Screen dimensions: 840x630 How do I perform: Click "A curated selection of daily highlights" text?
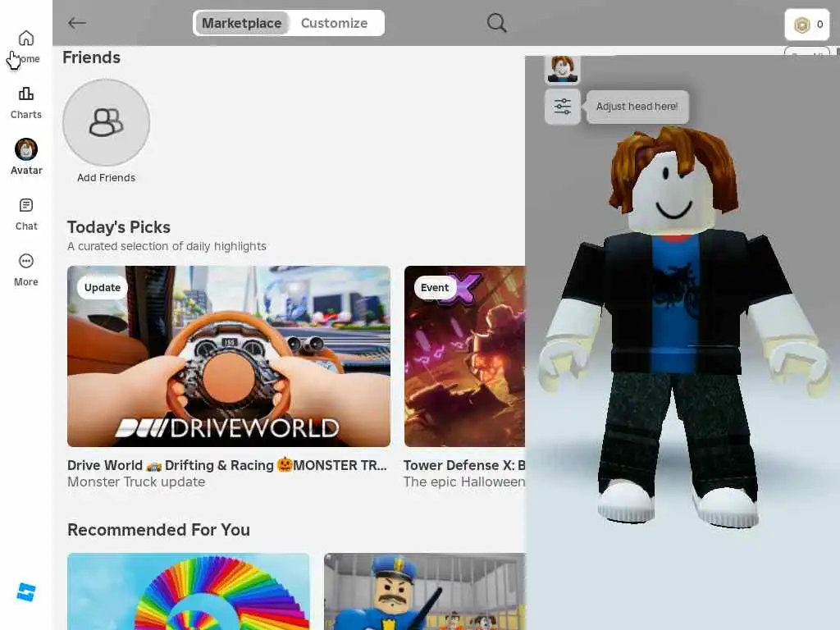167,246
